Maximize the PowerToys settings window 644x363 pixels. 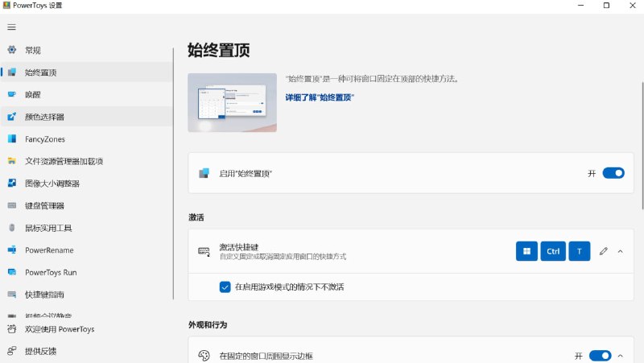click(606, 6)
